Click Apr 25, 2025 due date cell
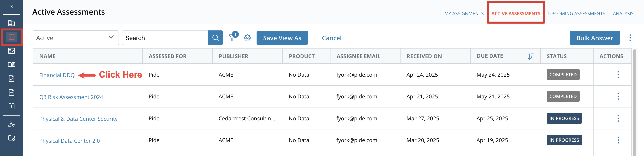The width and height of the screenshot is (644, 156). click(492, 118)
